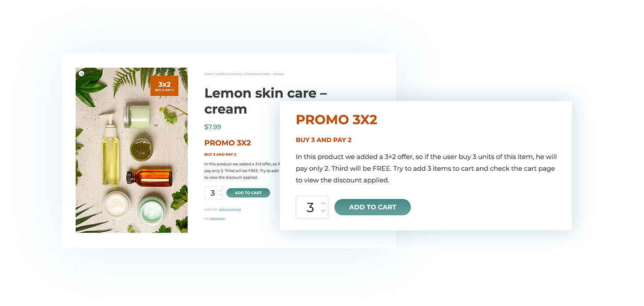Click the large PROMO 3X2 heading
Image resolution: width=644 pixels, height=306 pixels.
[336, 120]
